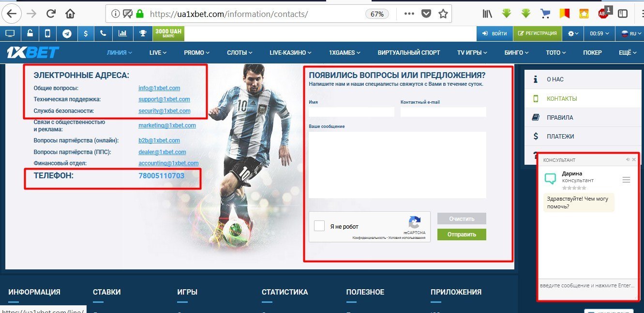Click the 1XBET logo
The width and height of the screenshot is (644, 313).
coord(33,52)
